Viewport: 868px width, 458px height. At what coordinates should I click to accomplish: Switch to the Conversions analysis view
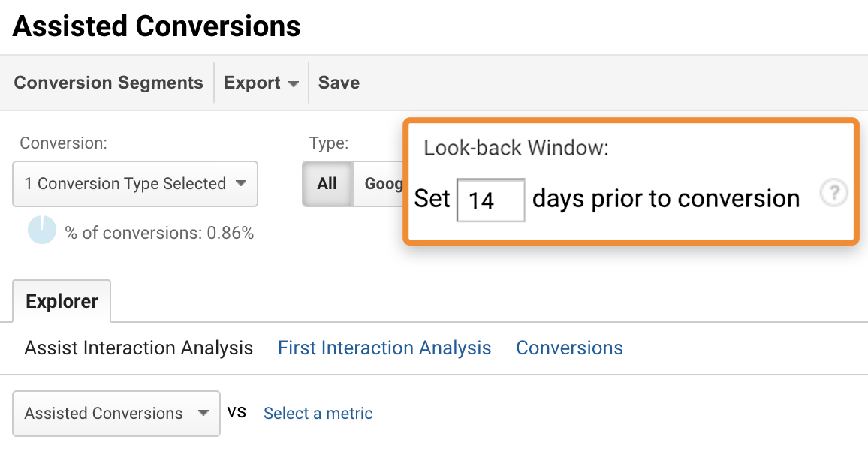coord(569,348)
